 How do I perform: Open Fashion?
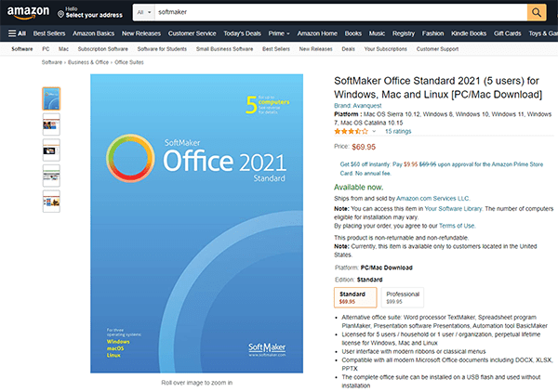(x=432, y=33)
